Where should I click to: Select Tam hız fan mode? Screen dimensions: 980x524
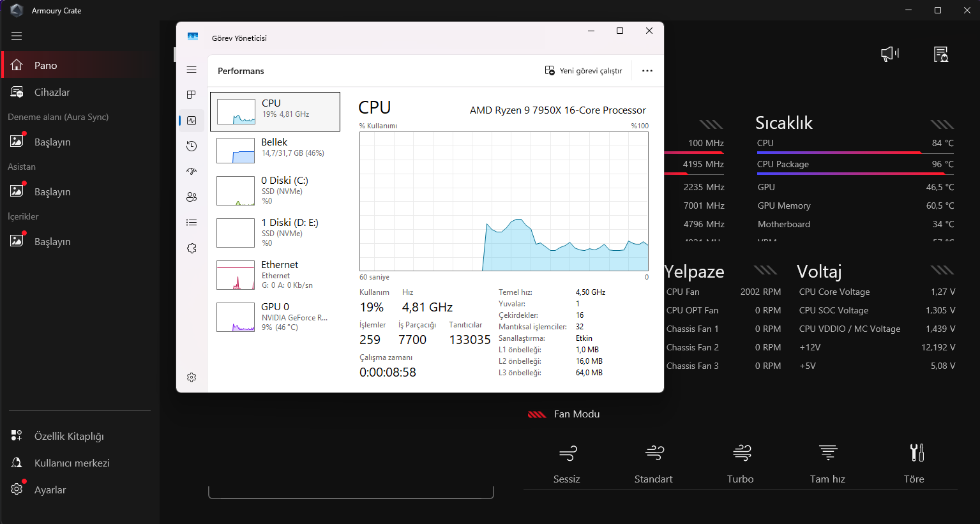point(827,464)
